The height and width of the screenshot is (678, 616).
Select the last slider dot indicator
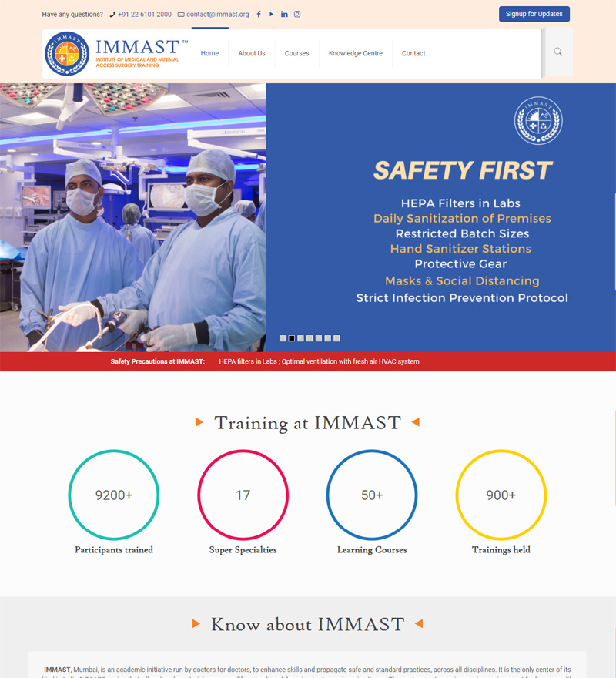click(x=336, y=338)
